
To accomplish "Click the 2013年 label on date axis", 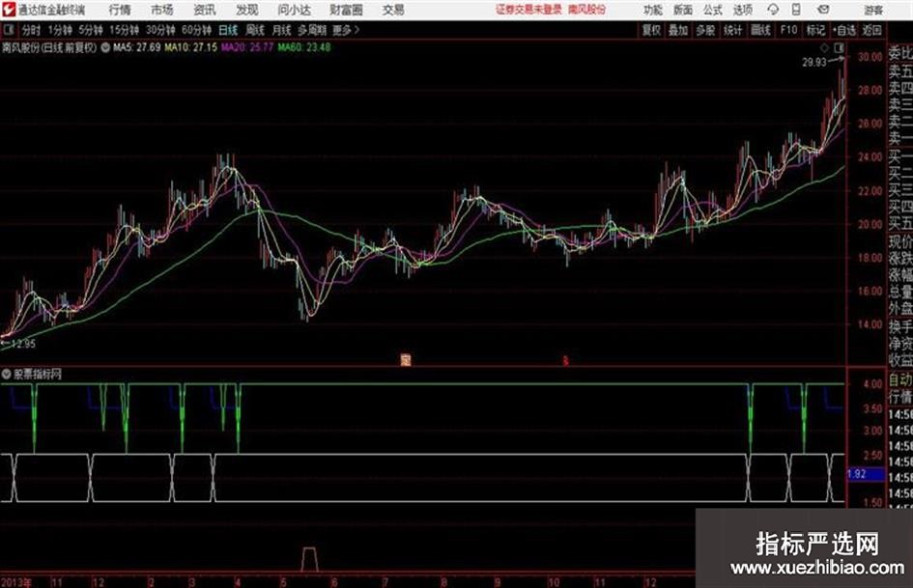I will (16, 581).
